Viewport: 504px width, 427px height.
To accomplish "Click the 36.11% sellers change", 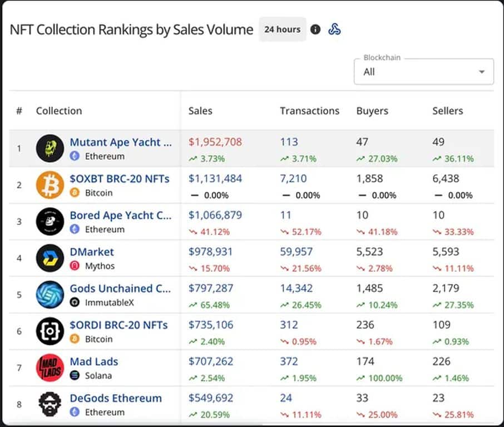I will (453, 159).
